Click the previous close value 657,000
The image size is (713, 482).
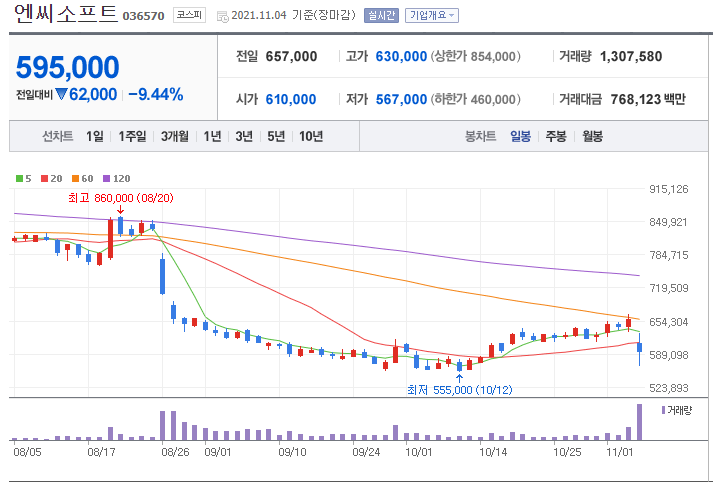[291, 56]
